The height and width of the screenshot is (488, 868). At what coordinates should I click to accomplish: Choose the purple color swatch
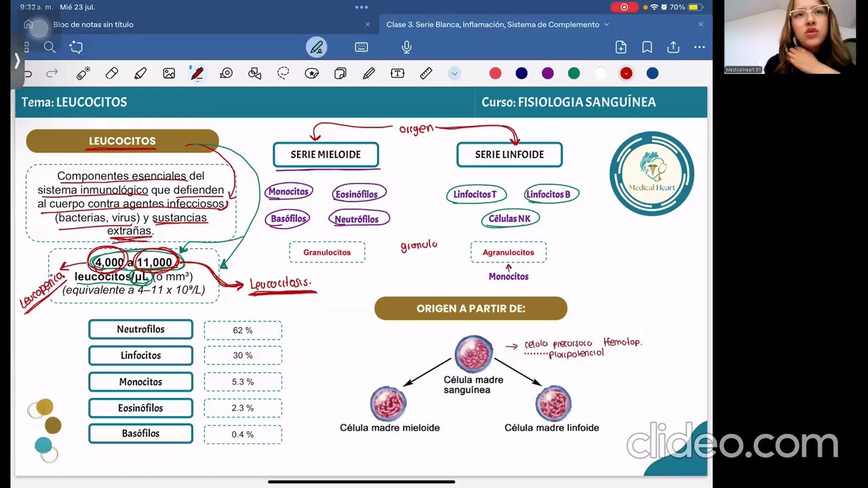tap(548, 73)
